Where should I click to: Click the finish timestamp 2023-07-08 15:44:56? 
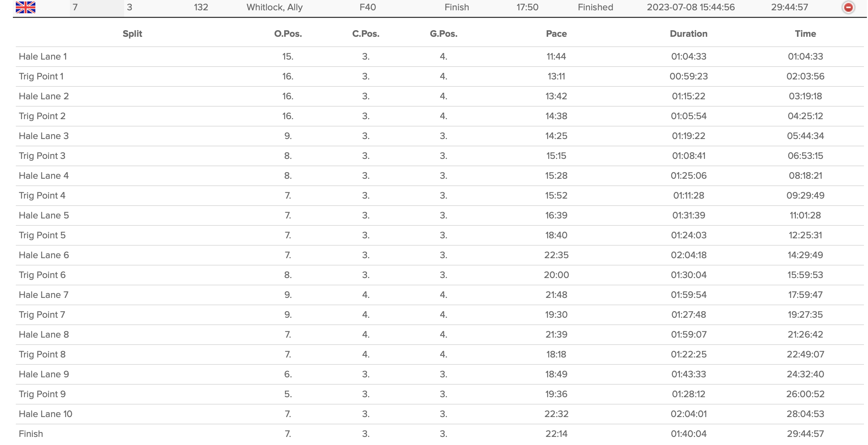pyautogui.click(x=691, y=7)
